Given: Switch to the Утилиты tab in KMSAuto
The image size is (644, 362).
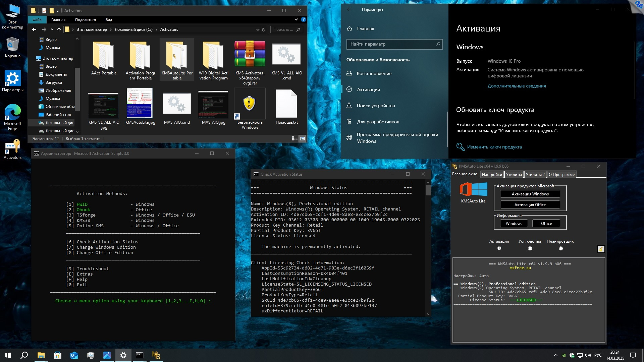Looking at the screenshot, I should pos(514,174).
